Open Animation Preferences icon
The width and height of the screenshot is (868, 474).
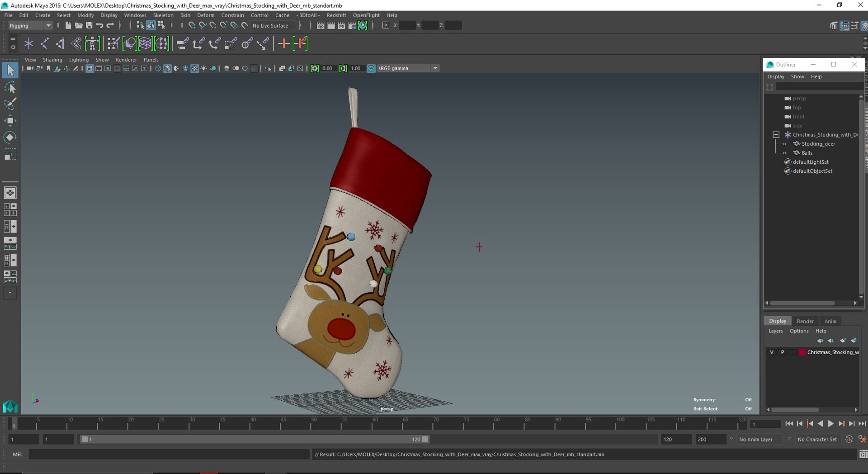(862, 439)
